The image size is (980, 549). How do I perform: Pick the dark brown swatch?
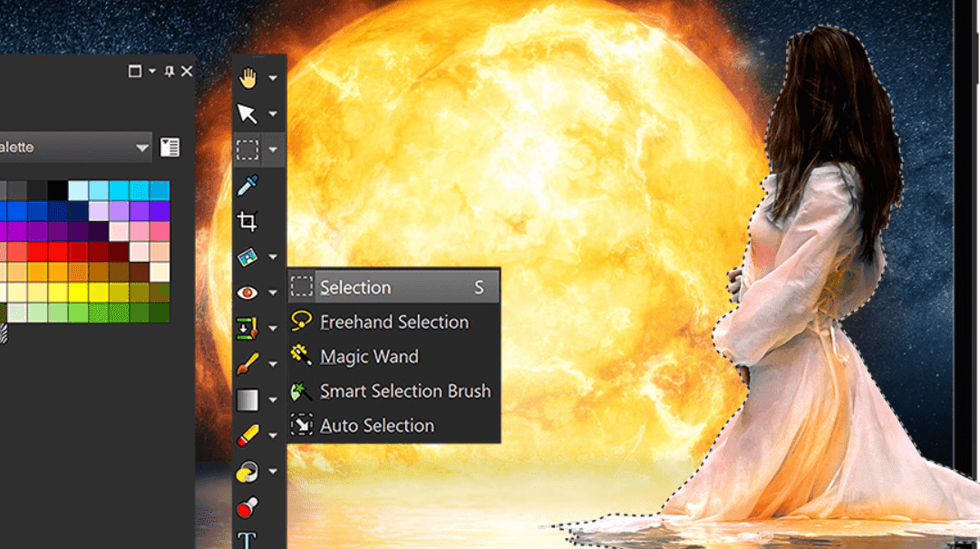[140, 273]
